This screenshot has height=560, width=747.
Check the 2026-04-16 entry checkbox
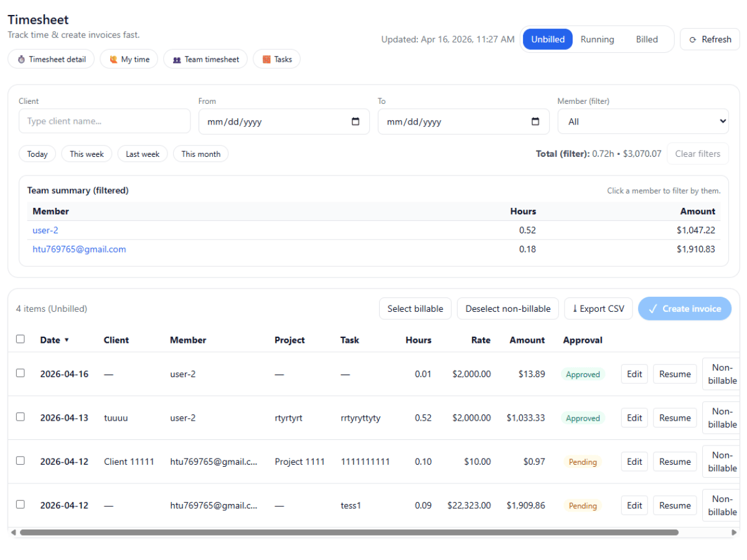click(x=21, y=373)
